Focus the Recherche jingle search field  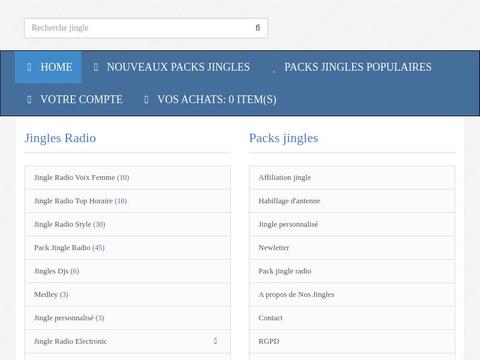tap(146, 28)
